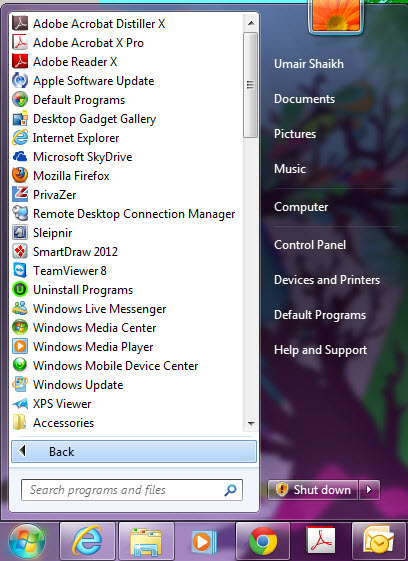The height and width of the screenshot is (561, 408).
Task: Open Windows Explorer from the taskbar
Action: (x=146, y=542)
